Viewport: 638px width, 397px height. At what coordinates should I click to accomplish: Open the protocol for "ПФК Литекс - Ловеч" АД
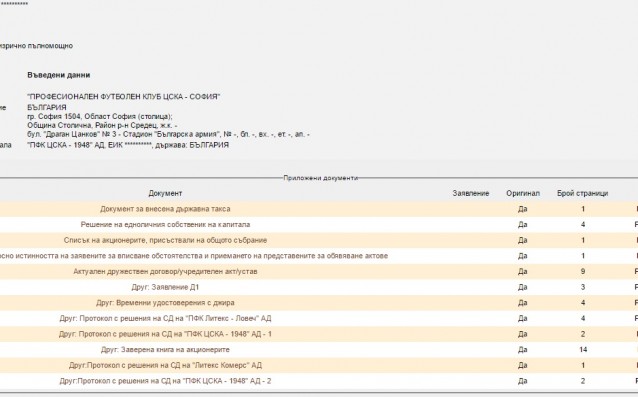[165, 318]
